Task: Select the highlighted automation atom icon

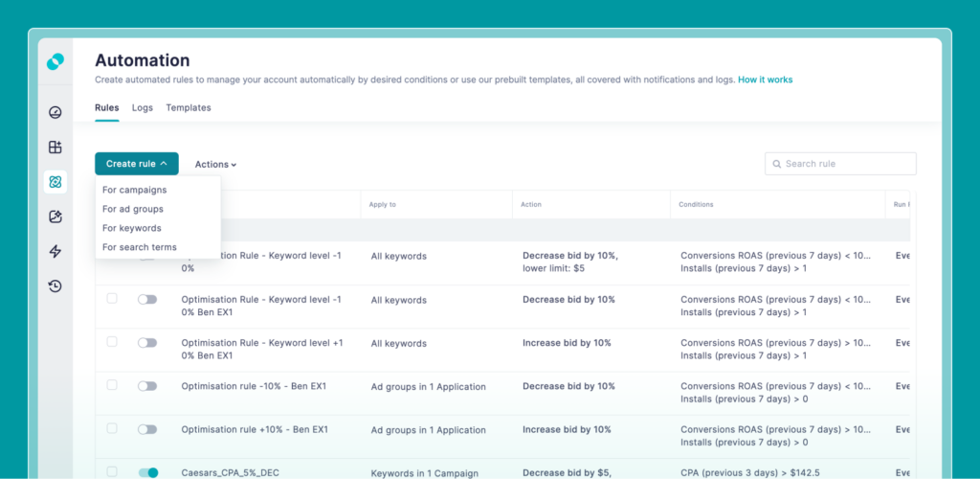Action: (x=55, y=182)
